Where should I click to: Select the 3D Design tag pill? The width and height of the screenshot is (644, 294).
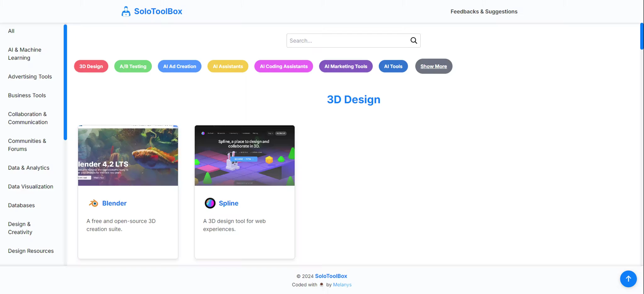(91, 66)
